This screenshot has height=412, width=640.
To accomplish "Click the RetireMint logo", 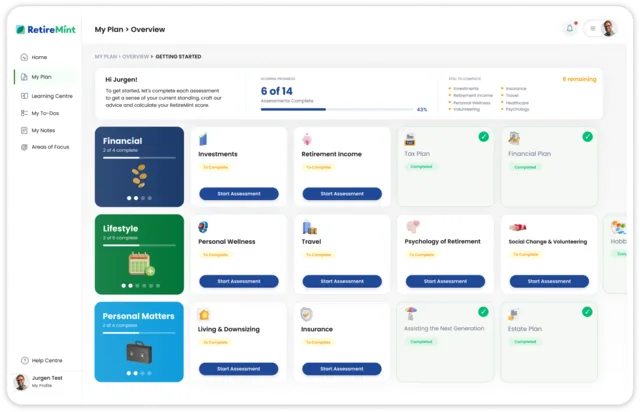I will pos(46,29).
